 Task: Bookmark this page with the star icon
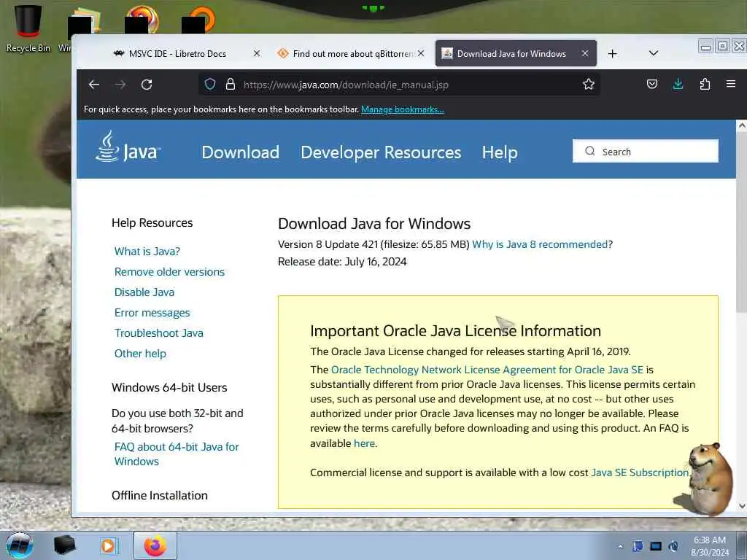point(589,85)
